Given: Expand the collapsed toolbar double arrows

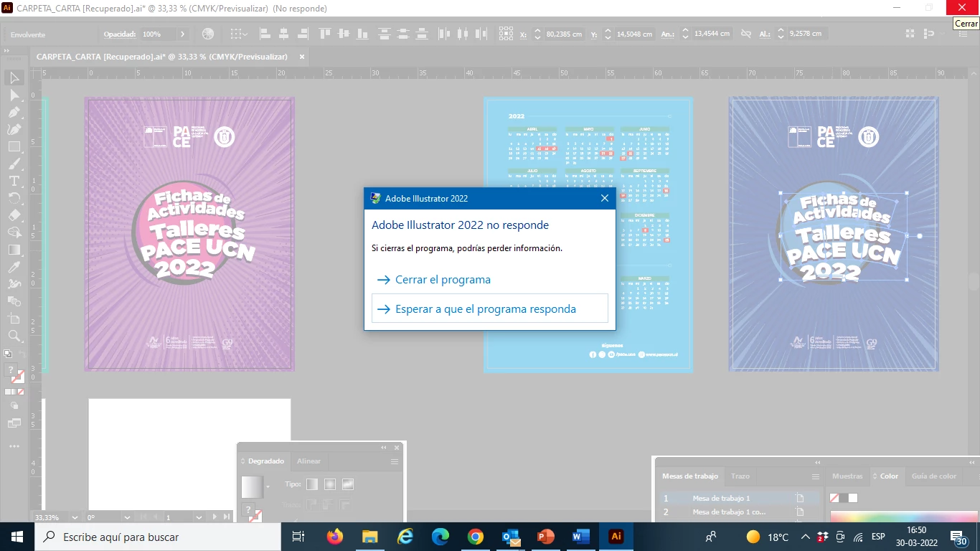Looking at the screenshot, I should (x=8, y=51).
